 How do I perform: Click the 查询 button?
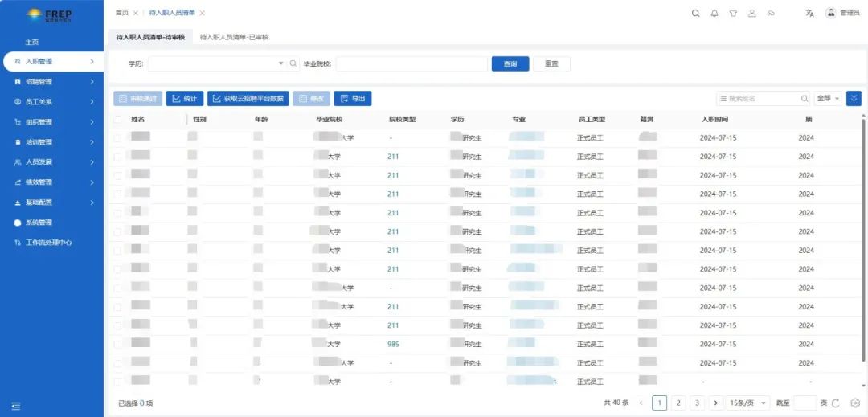(510, 63)
